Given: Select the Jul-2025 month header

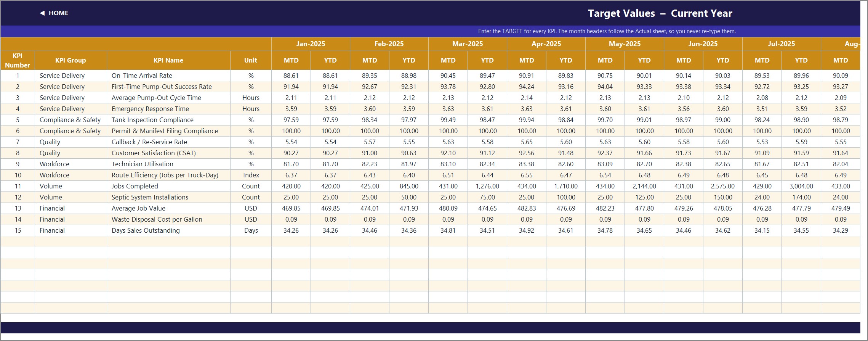Looking at the screenshot, I should [x=782, y=44].
